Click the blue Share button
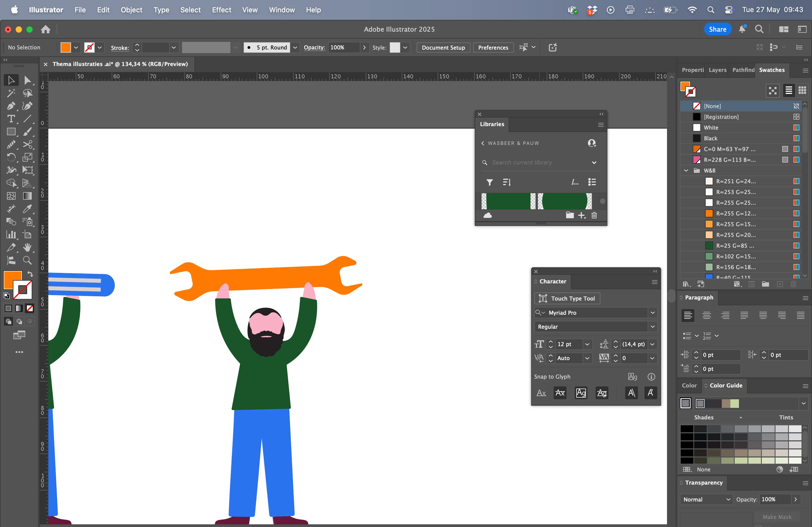 point(717,29)
